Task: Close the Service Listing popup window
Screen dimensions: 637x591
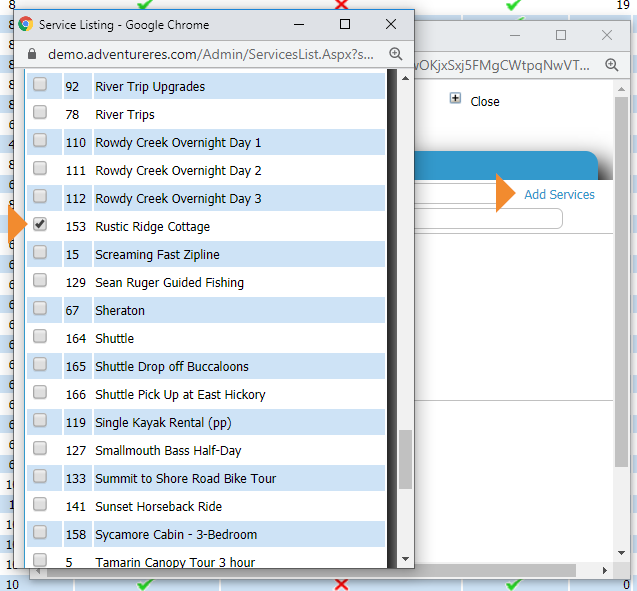Action: 391,24
